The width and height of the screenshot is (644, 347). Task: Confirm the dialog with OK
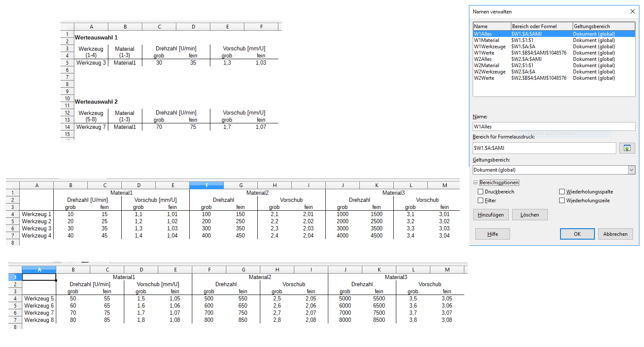[x=577, y=234]
